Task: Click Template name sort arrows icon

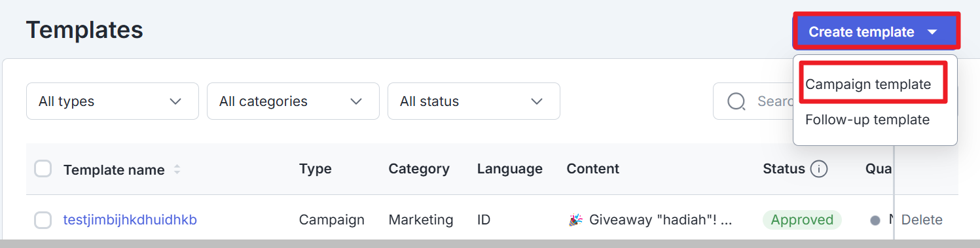Action: pos(177,169)
